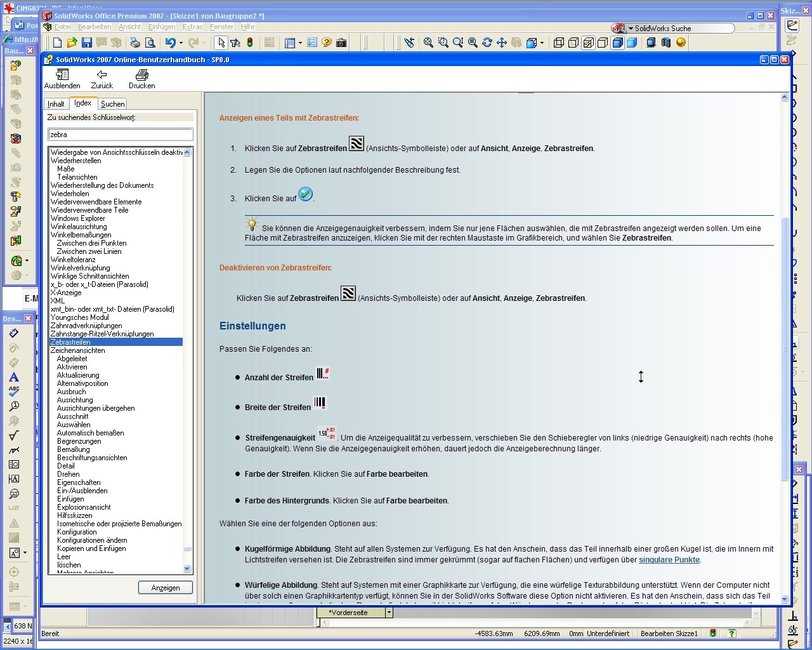The image size is (812, 650).
Task: Open the Ansicht menu
Action: tap(130, 27)
